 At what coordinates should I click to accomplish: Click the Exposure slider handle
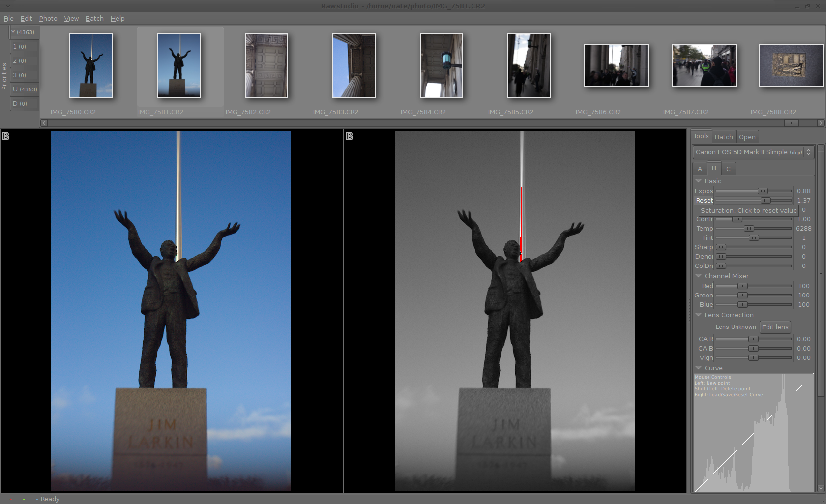click(x=762, y=191)
